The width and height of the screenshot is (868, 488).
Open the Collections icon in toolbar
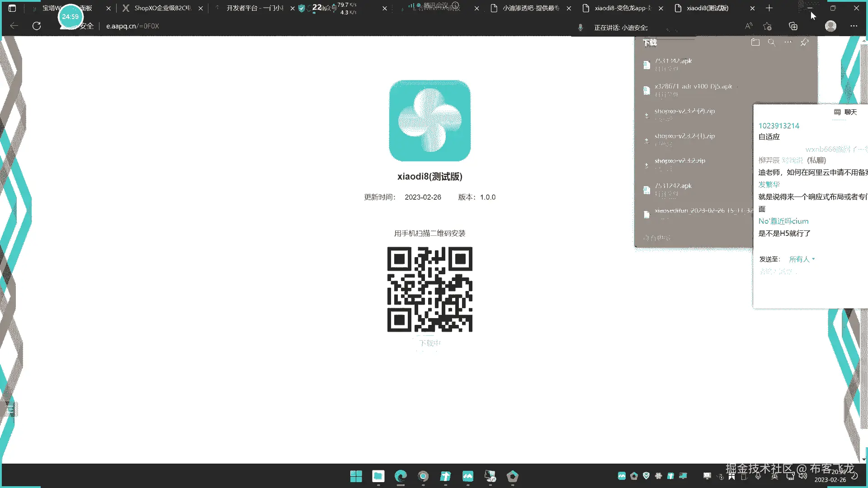pos(793,26)
